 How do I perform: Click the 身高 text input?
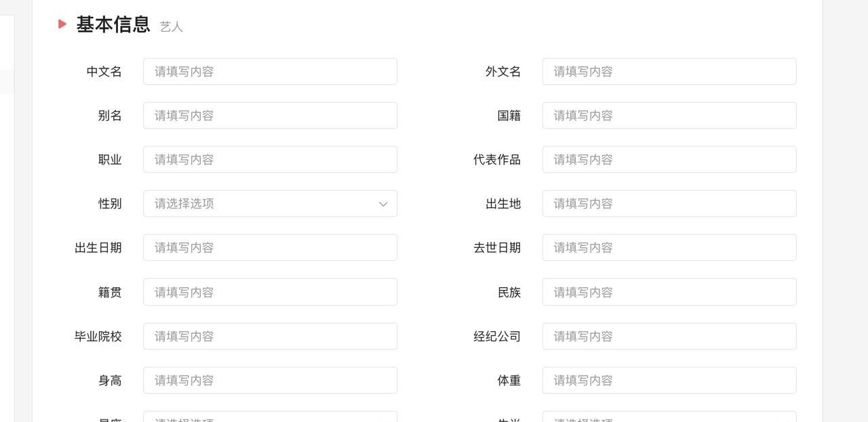[x=270, y=380]
